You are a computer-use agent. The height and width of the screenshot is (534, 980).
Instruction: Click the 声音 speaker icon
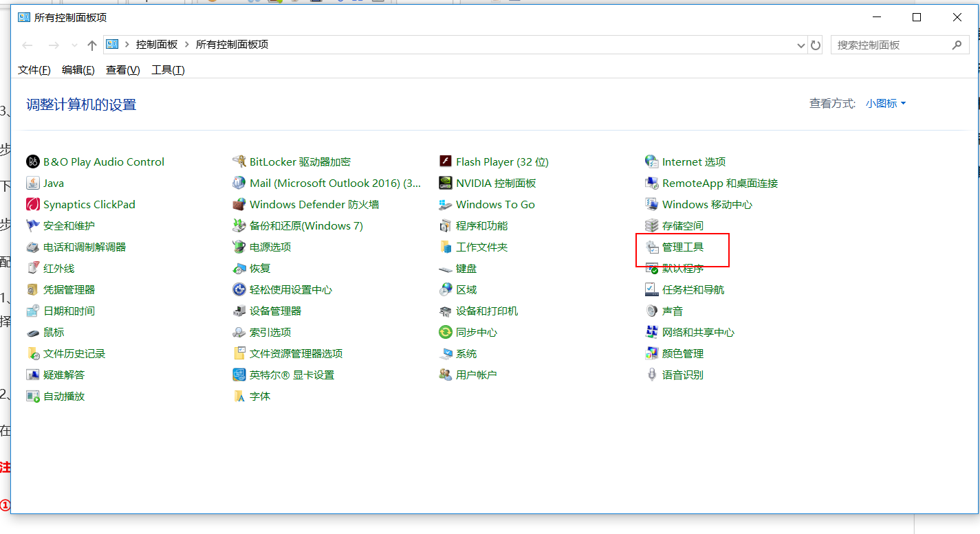[651, 311]
